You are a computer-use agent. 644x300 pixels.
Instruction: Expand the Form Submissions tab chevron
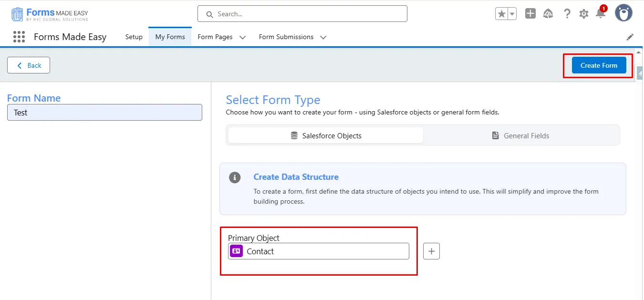[x=323, y=37]
